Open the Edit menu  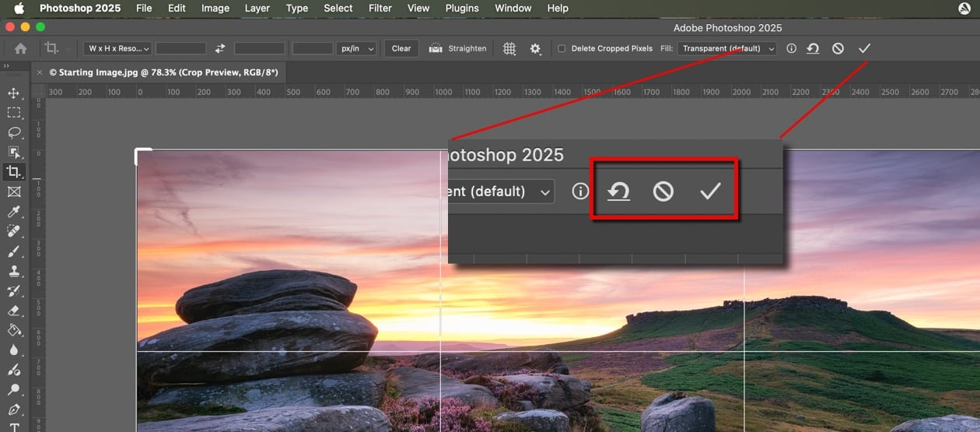pyautogui.click(x=177, y=9)
